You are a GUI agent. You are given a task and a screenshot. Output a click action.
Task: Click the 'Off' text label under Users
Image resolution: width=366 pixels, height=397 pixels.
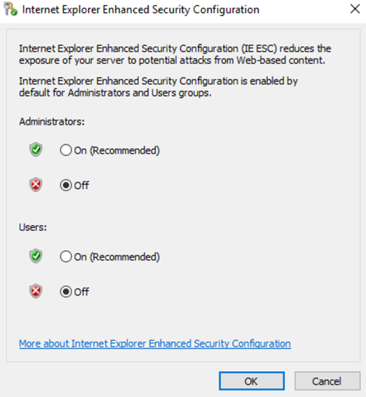point(81,292)
